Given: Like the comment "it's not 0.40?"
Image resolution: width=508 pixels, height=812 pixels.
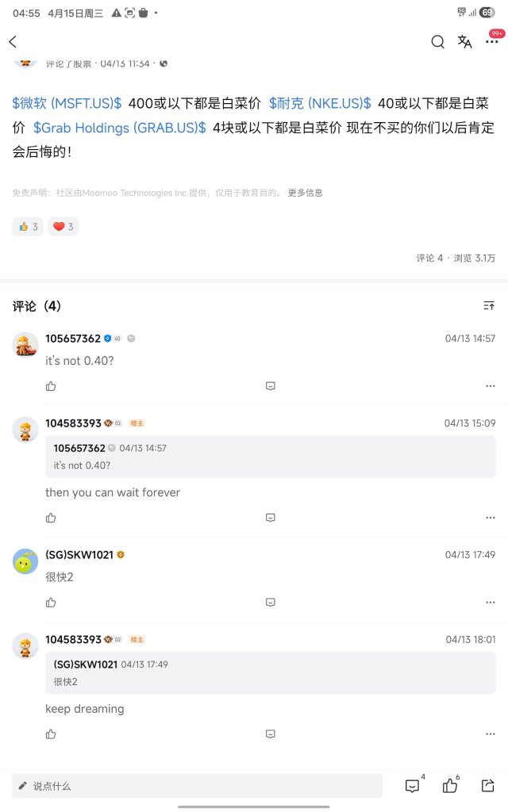Looking at the screenshot, I should click(51, 386).
